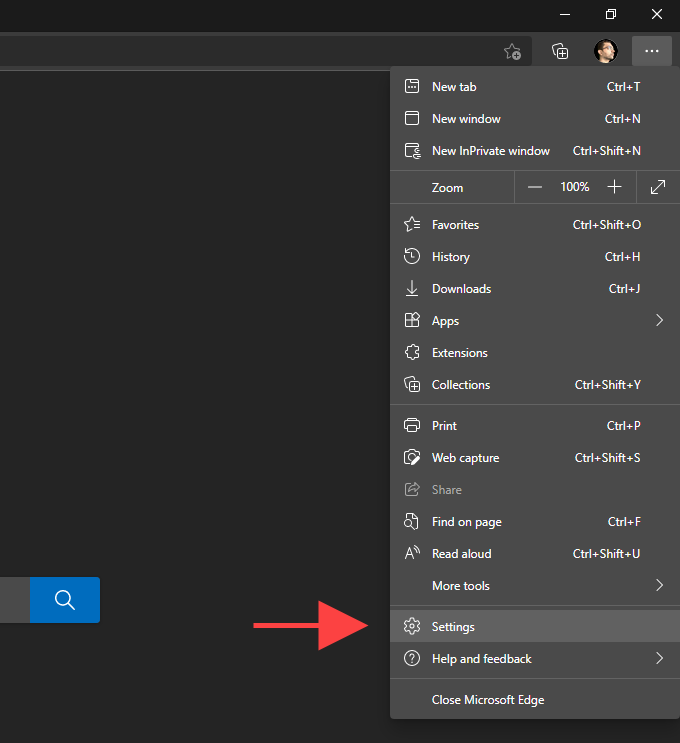
Task: Enter full screen using the zoom arrows icon
Action: click(657, 187)
